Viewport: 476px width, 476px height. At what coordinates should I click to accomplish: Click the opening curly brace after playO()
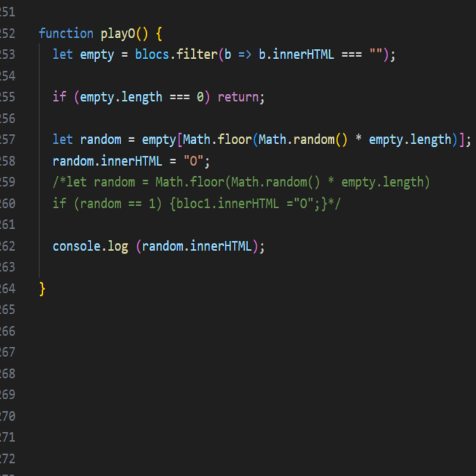pyautogui.click(x=159, y=33)
